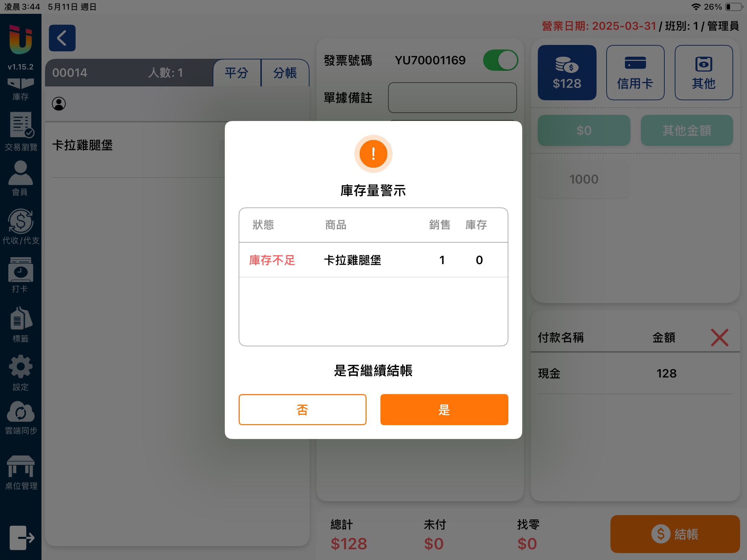
Task: Choose 其他 payment method
Action: point(703,73)
